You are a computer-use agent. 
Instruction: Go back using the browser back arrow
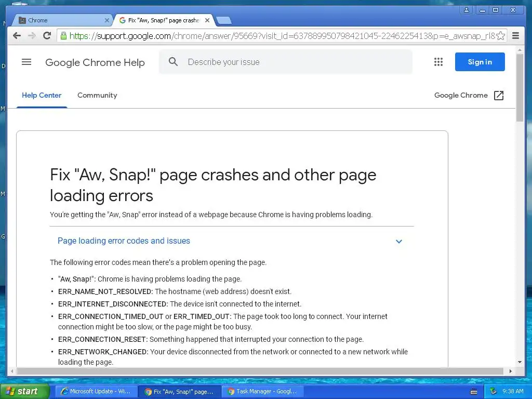point(17,36)
